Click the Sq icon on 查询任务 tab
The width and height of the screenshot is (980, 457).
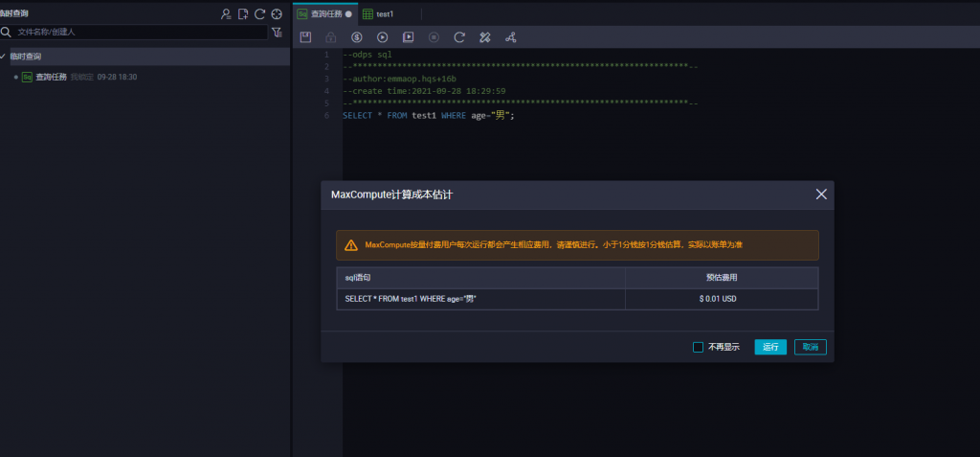[x=302, y=13]
